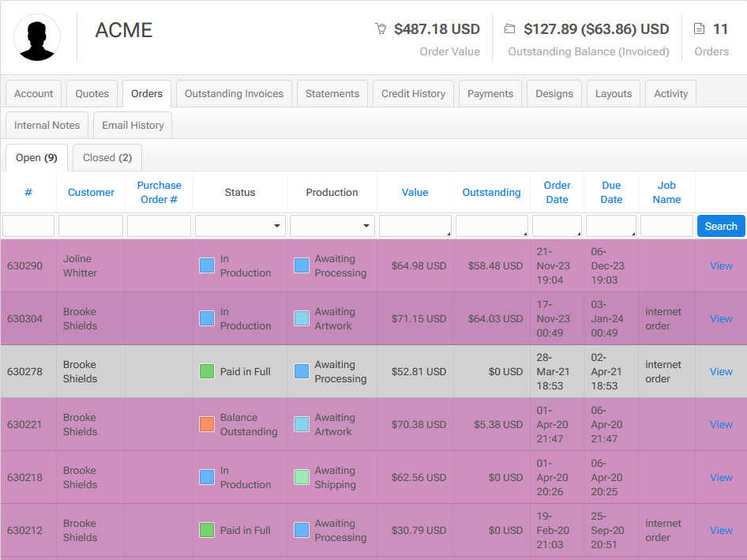Click In Production status swatch for order 630218
Viewport: 747px width, 560px height.
pyautogui.click(x=207, y=477)
